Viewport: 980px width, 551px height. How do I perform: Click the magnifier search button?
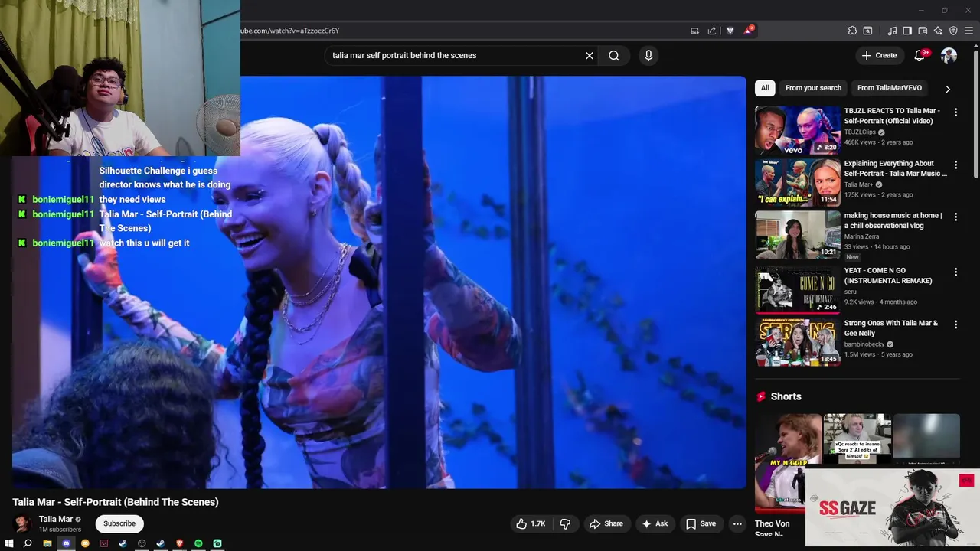point(614,55)
